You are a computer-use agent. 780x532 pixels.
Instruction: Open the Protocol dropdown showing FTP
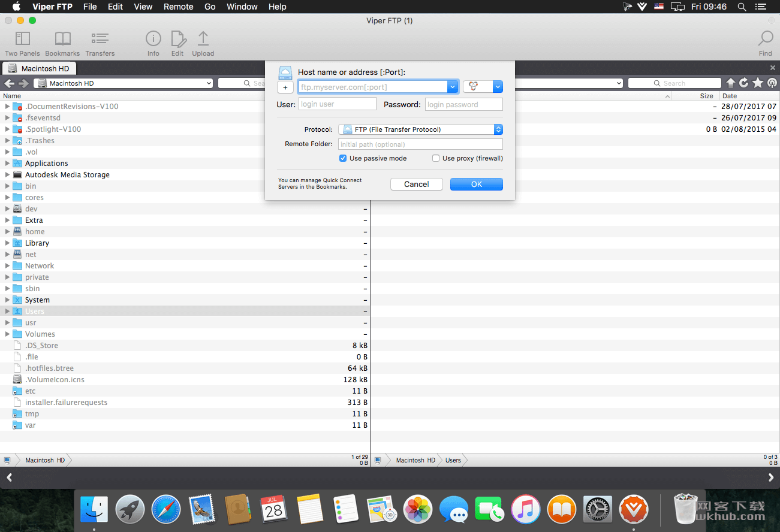pyautogui.click(x=420, y=129)
